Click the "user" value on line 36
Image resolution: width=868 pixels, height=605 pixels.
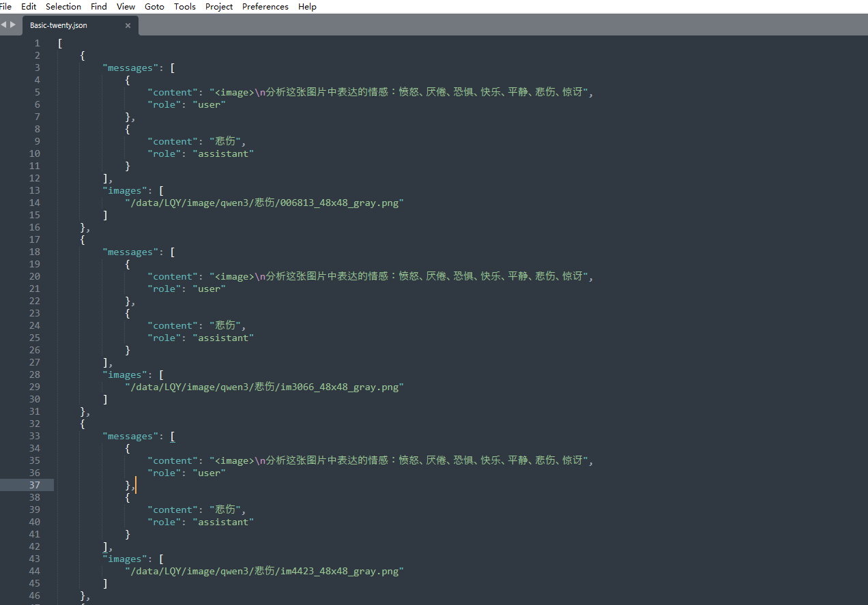click(209, 473)
